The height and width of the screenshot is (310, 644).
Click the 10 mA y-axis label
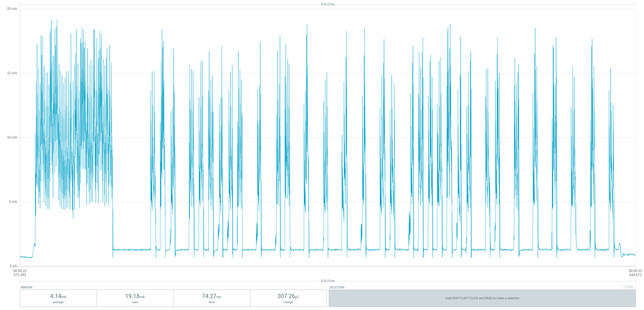pos(12,137)
